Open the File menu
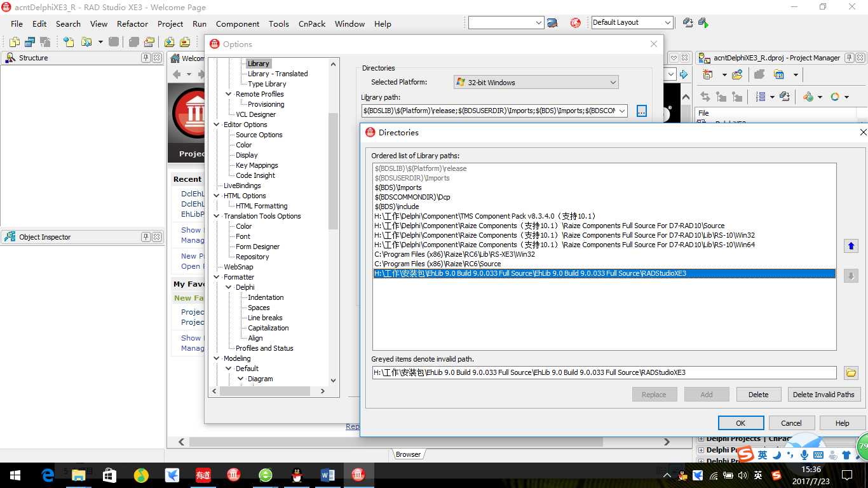This screenshot has height=488, width=868. click(17, 24)
